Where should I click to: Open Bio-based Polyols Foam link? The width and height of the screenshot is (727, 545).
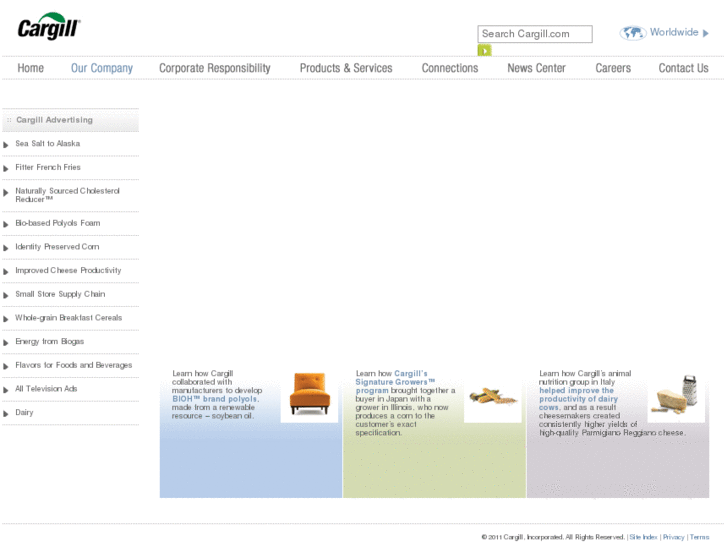57,223
